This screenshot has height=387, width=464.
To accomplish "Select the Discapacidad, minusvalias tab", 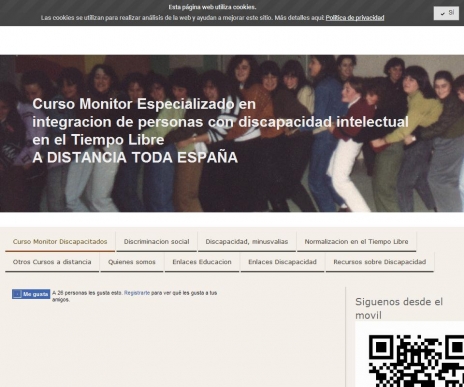I will click(247, 242).
